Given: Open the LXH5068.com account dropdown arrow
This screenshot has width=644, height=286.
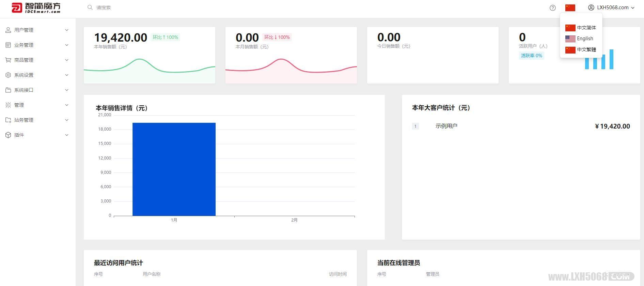Looking at the screenshot, I should point(633,7).
